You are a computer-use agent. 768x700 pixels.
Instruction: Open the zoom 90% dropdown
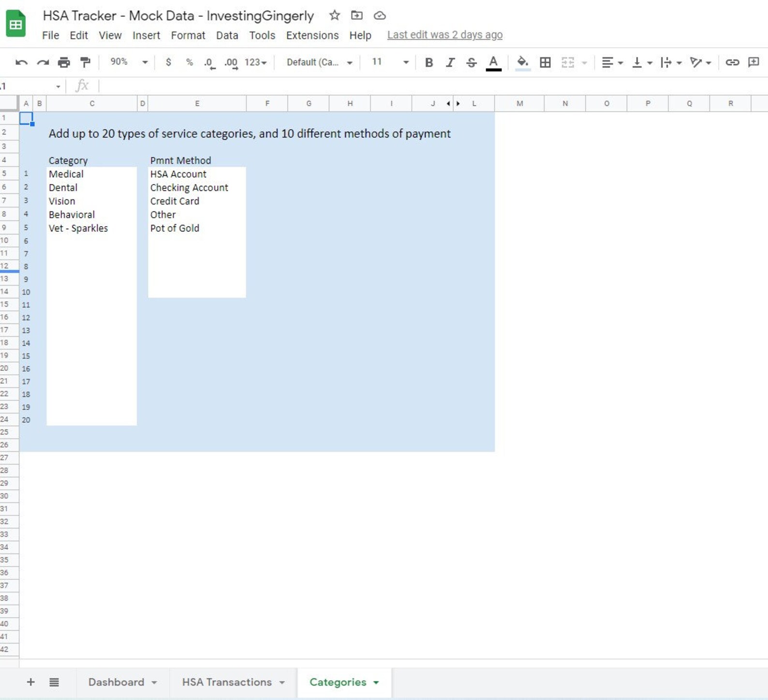129,62
